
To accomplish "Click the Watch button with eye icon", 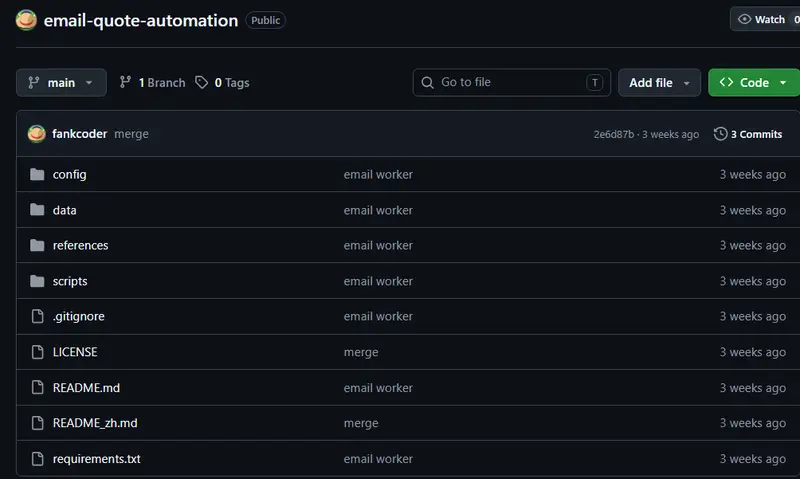I will coord(765,19).
